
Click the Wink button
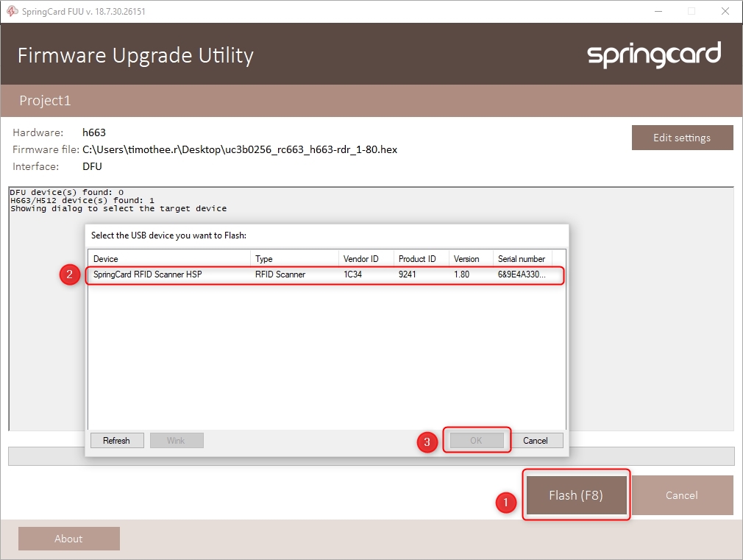(177, 441)
